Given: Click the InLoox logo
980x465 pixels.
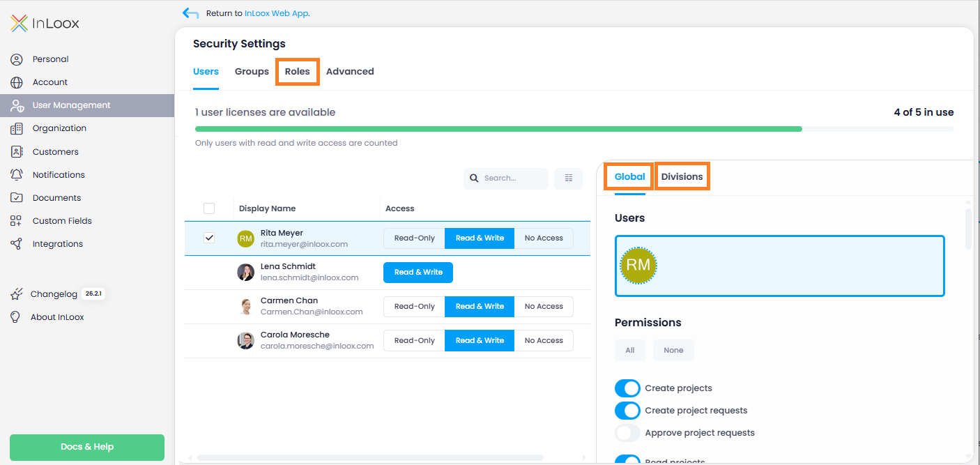Looking at the screenshot, I should [x=45, y=24].
